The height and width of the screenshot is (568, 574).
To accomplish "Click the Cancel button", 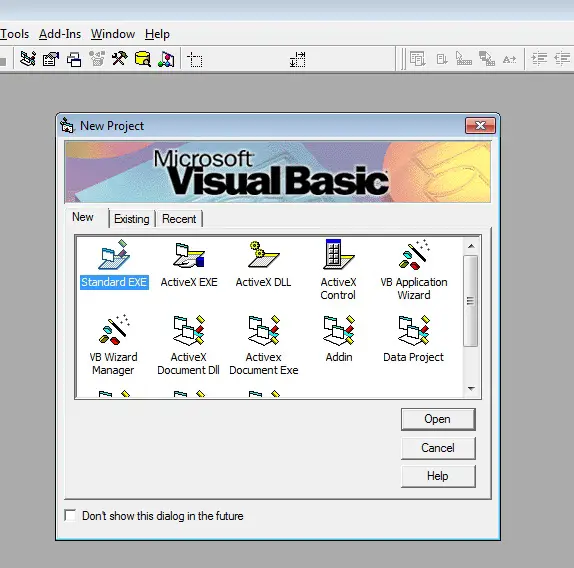I will tap(438, 448).
